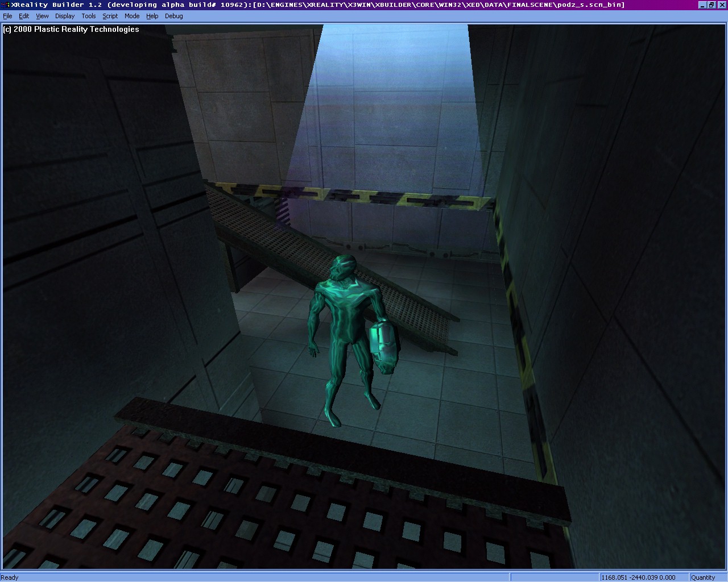728x582 pixels.
Task: Open the Help menu
Action: point(152,16)
